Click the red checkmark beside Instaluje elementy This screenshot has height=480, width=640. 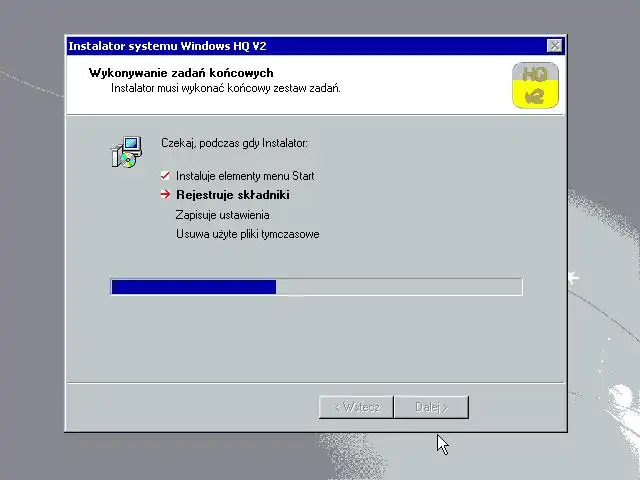pyautogui.click(x=165, y=176)
